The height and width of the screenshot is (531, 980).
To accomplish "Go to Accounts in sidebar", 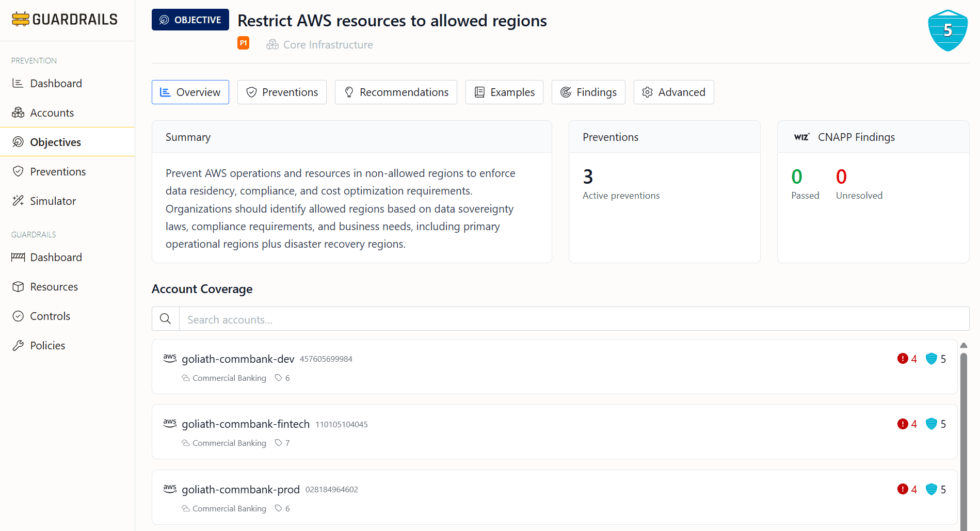I will point(52,113).
